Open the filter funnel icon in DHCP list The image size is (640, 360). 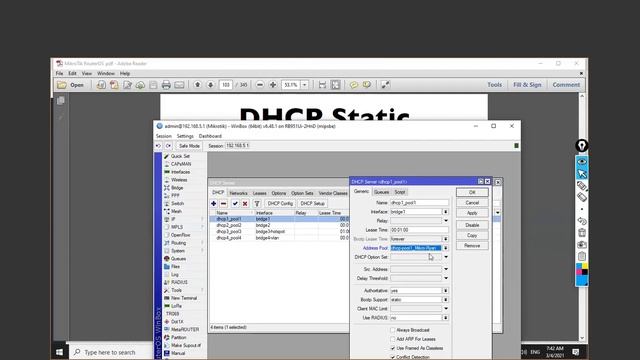(257, 203)
